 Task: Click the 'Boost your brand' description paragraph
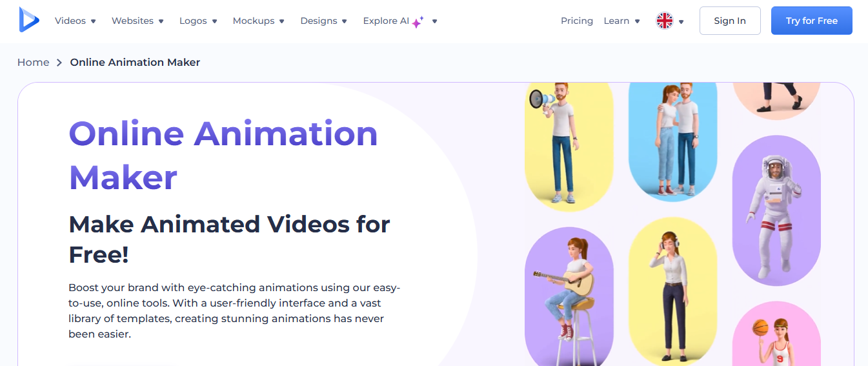click(235, 310)
